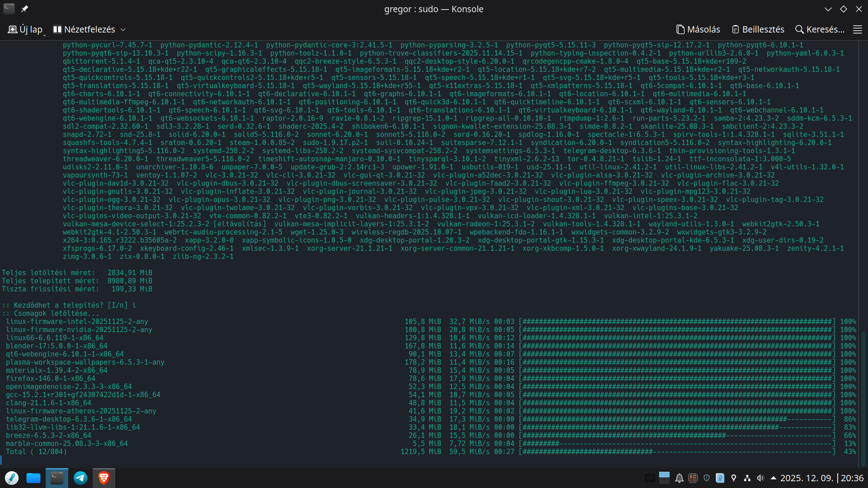Click the Konsole icon in title bar
The width and height of the screenshot is (868, 488).
coord(9,9)
